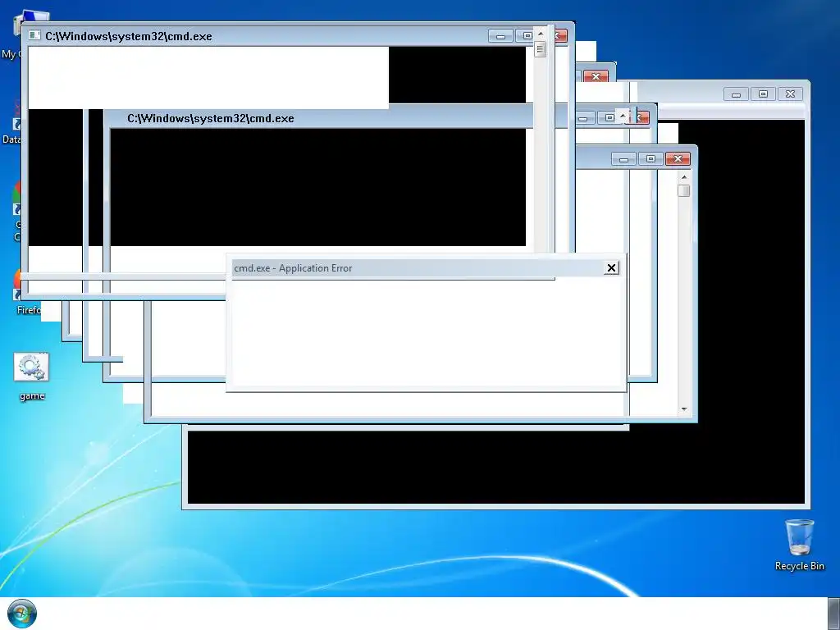The height and width of the screenshot is (630, 840).
Task: Close the window with the tall white scrollbar
Action: click(678, 159)
